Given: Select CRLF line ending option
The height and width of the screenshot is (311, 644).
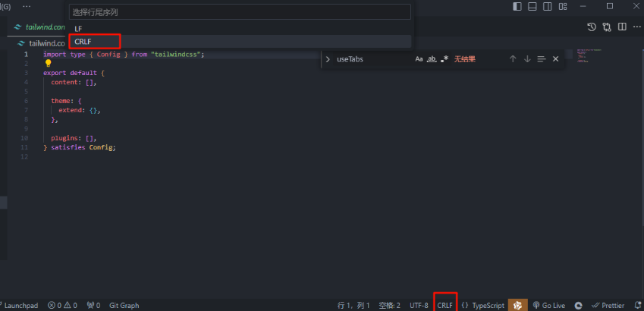Looking at the screenshot, I should tap(240, 41).
